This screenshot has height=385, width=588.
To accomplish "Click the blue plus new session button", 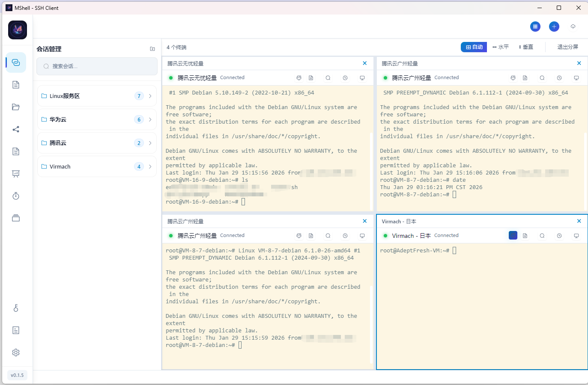I will coord(554,27).
